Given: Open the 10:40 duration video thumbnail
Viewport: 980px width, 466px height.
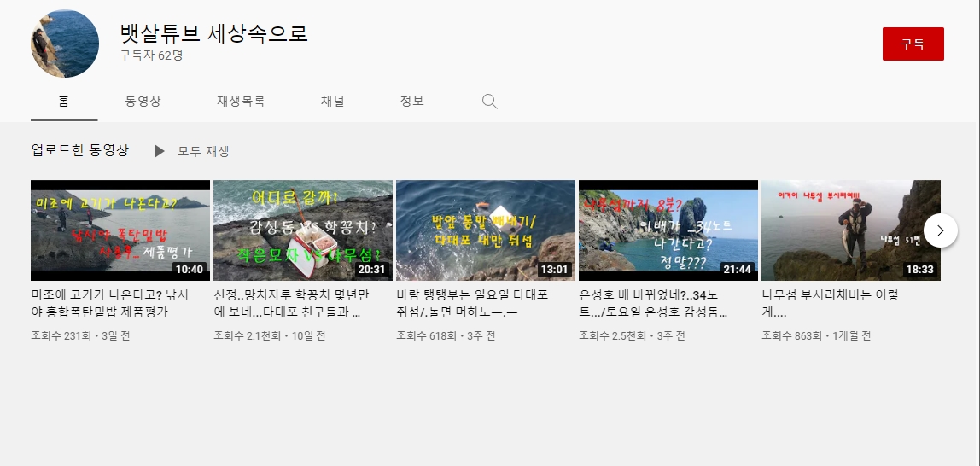Looking at the screenshot, I should [120, 230].
